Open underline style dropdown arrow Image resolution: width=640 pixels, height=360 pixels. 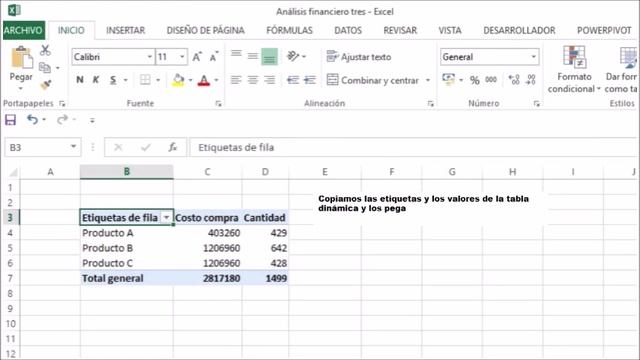point(126,80)
